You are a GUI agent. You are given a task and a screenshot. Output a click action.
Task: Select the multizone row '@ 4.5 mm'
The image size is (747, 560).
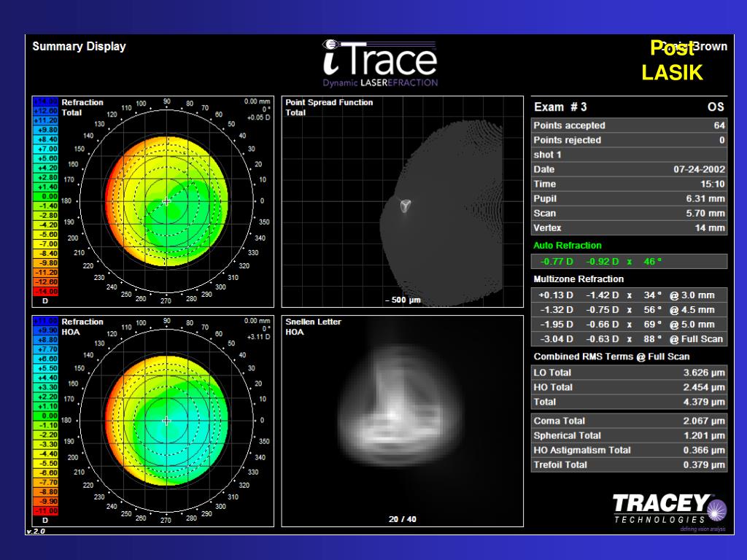630,310
